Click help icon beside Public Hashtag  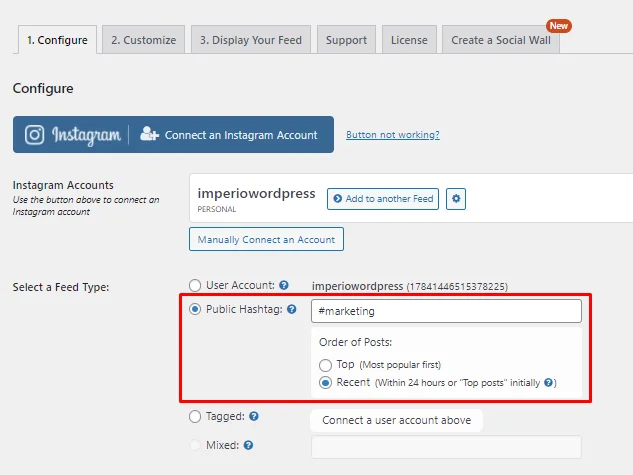pyautogui.click(x=291, y=309)
